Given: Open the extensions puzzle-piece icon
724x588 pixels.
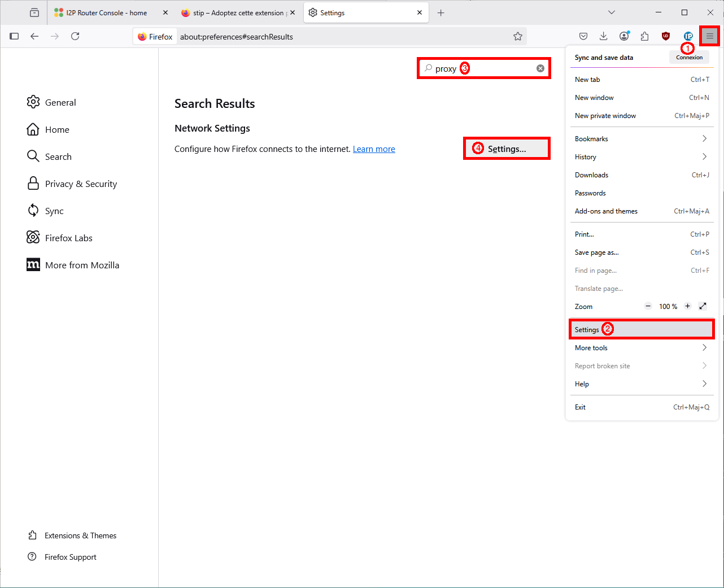Looking at the screenshot, I should tap(644, 36).
